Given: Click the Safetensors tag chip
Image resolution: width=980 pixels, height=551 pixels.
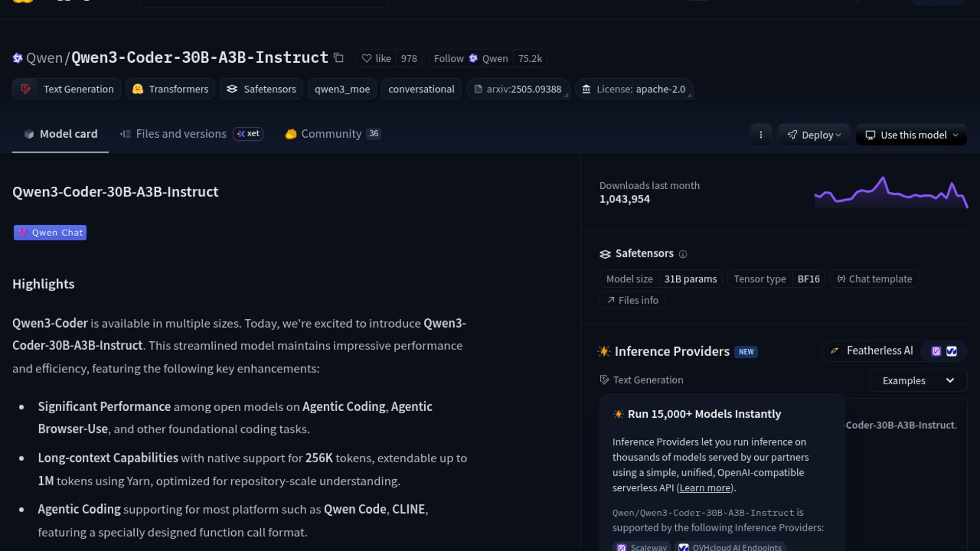Looking at the screenshot, I should (261, 89).
